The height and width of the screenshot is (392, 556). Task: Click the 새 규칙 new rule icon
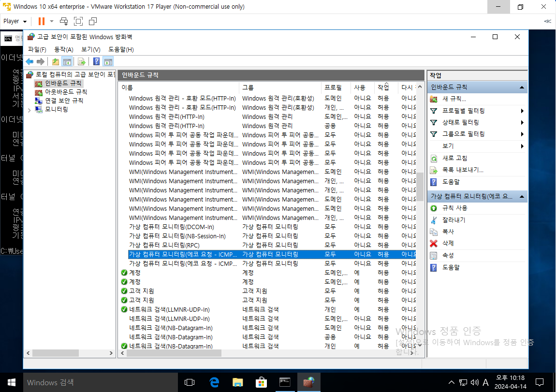(433, 99)
